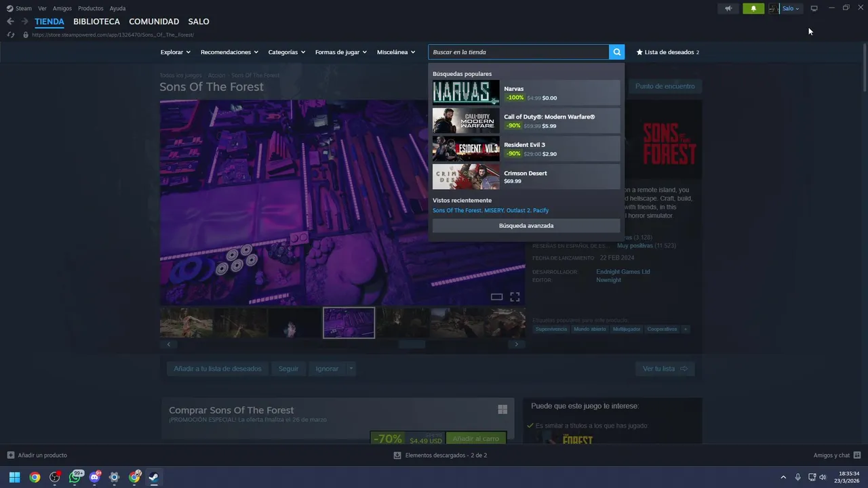Open the Amigos y chat icon

click(857, 455)
